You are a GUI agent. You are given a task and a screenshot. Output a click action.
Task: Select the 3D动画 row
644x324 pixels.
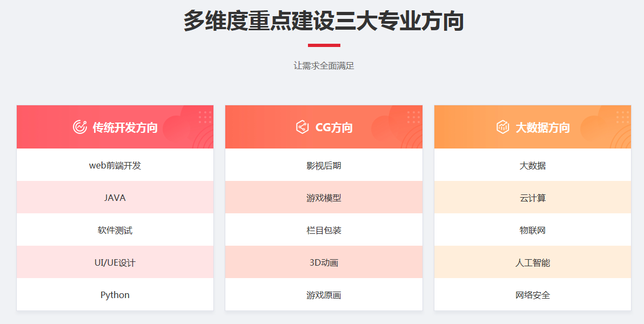coord(324,262)
